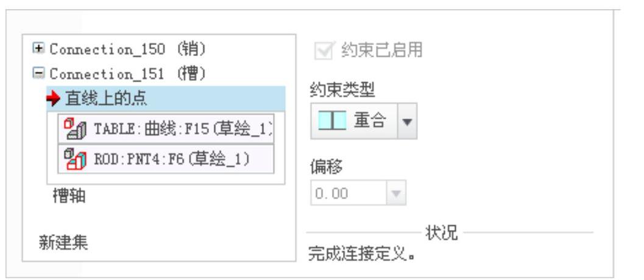This screenshot has height=280, width=644.
Task: Click the 完成连接定义 status message
Action: 362,254
